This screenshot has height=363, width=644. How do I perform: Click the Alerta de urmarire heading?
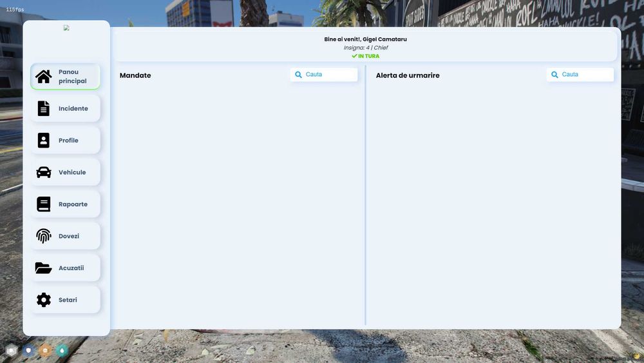408,75
